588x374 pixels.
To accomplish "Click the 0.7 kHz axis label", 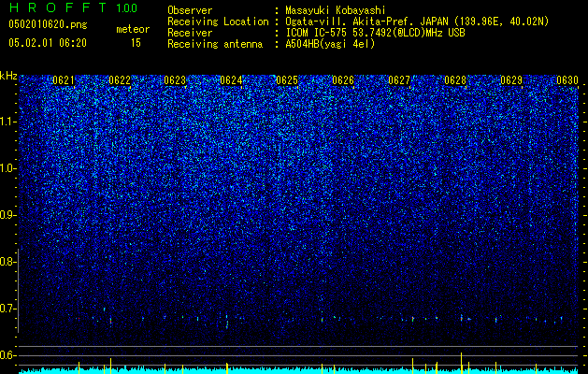I will pos(7,309).
